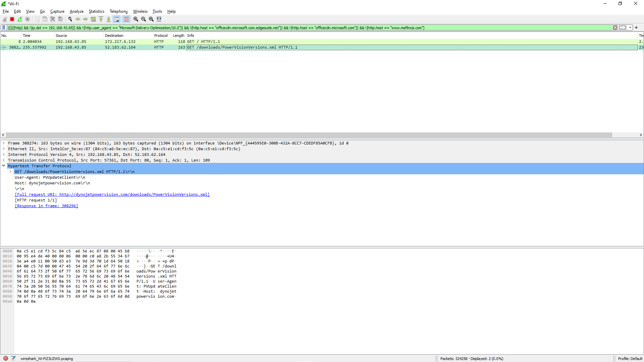Click the Go to specified packet icon
Image resolution: width=644 pixels, height=362 pixels.
point(93,19)
